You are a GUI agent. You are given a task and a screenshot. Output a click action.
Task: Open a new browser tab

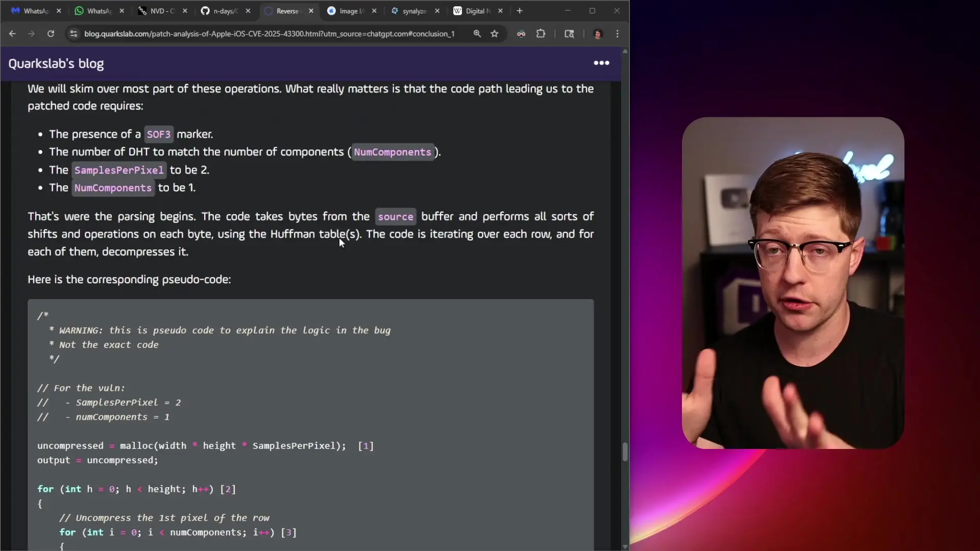tap(520, 11)
